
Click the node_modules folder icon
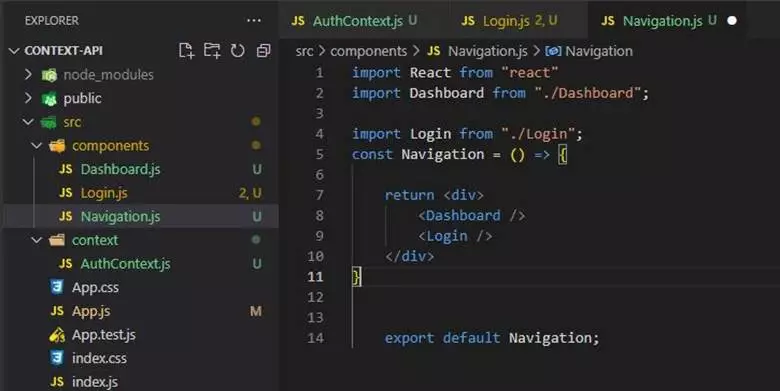49,75
